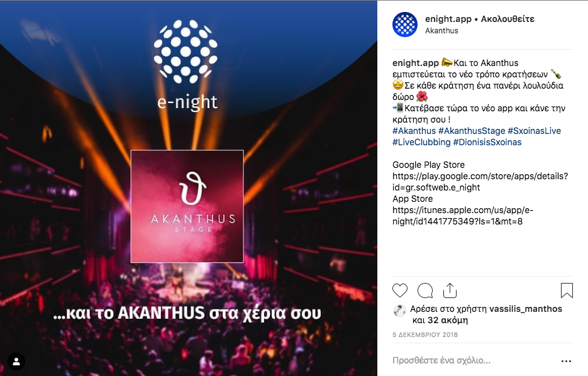The height and width of the screenshot is (376, 588).
Task: Click the vassilis_manthos small avatar thumbnail
Action: coord(399,311)
